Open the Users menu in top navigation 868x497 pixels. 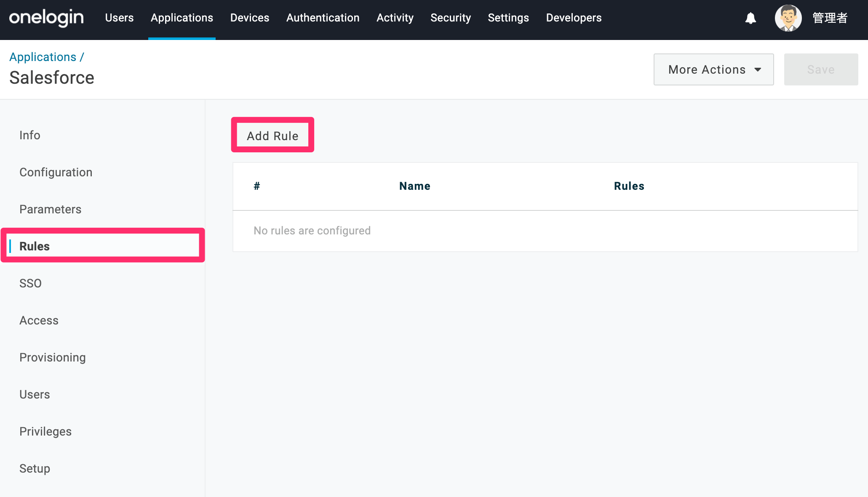[x=119, y=18]
